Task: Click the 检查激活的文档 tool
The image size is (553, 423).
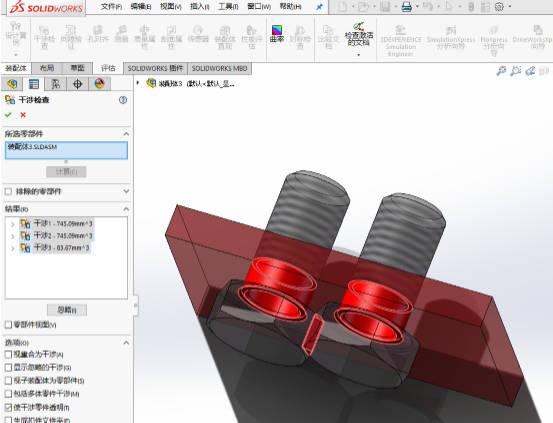Action: (359, 34)
